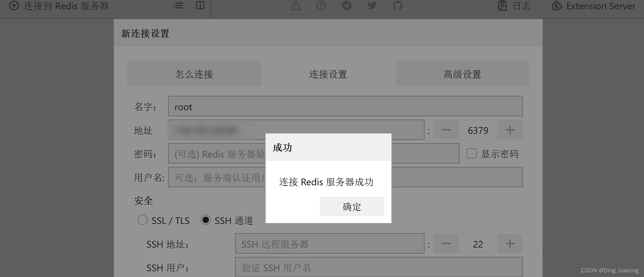Viewport: 644px width, 277px height.
Task: Increase SSH port 22 with plus
Action: coord(510,244)
